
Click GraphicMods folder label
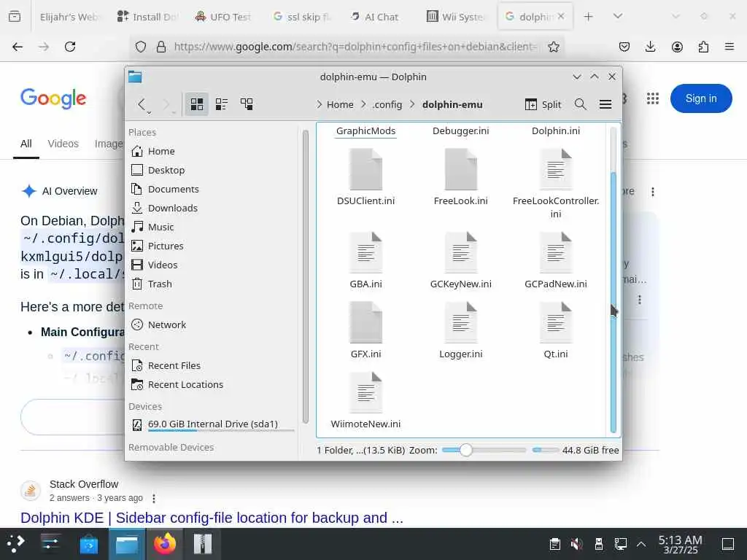pyautogui.click(x=366, y=131)
